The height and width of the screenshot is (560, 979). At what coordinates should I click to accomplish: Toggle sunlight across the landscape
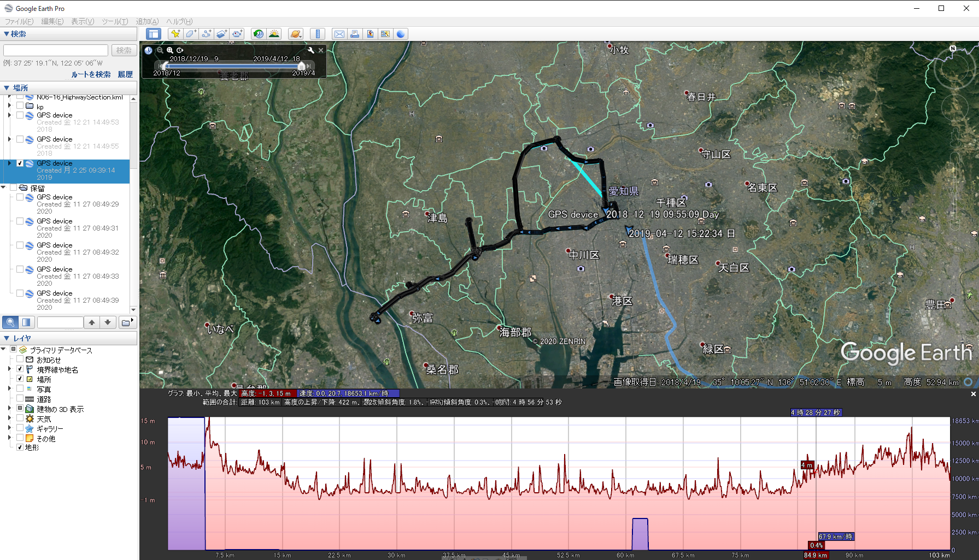(x=274, y=34)
